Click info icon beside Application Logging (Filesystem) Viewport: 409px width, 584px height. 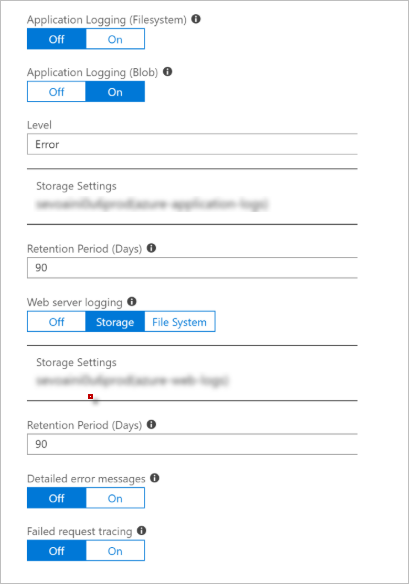(x=196, y=19)
